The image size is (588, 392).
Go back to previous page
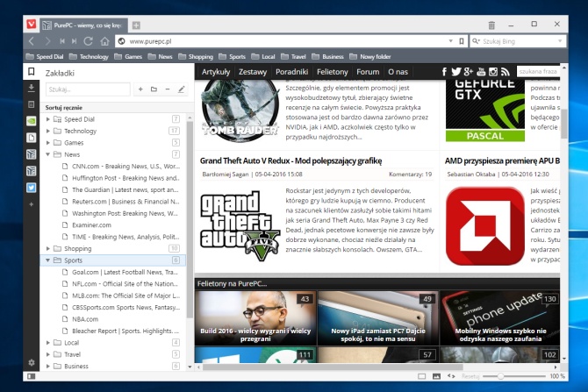32,41
